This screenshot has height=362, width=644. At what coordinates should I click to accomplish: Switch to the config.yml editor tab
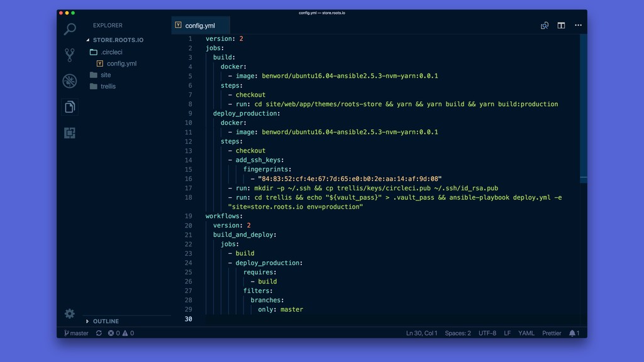[x=200, y=26]
